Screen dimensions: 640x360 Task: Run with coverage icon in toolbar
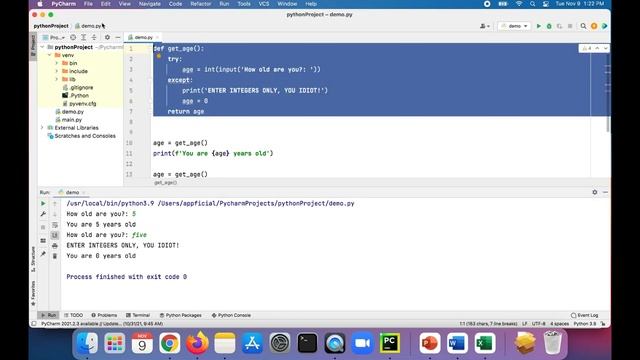559,26
